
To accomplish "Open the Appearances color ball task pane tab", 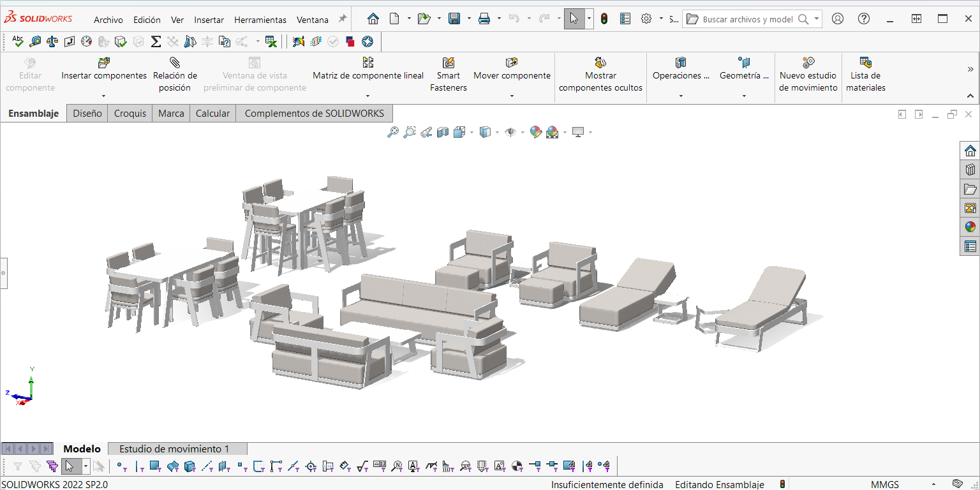I will (x=970, y=226).
